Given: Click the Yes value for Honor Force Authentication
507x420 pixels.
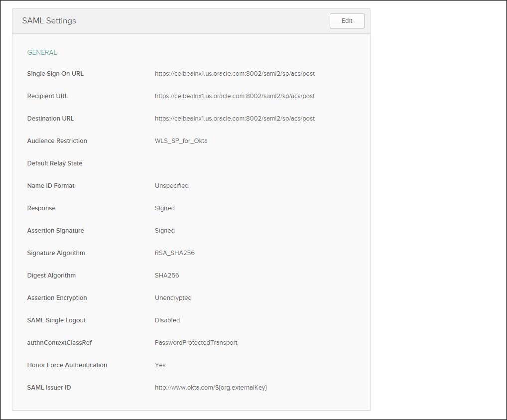Looking at the screenshot, I should pos(160,365).
